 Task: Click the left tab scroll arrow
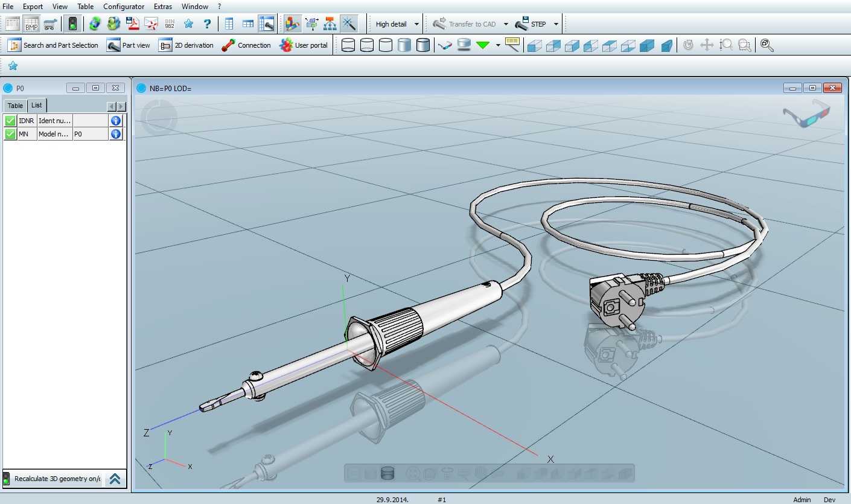click(x=112, y=106)
